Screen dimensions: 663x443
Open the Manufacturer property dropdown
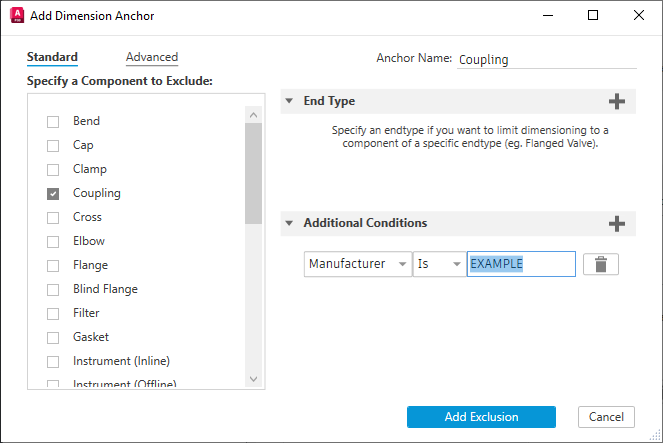(x=358, y=264)
